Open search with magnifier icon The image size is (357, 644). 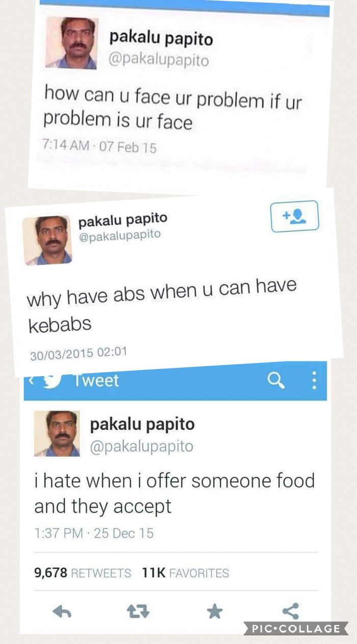pyautogui.click(x=276, y=381)
